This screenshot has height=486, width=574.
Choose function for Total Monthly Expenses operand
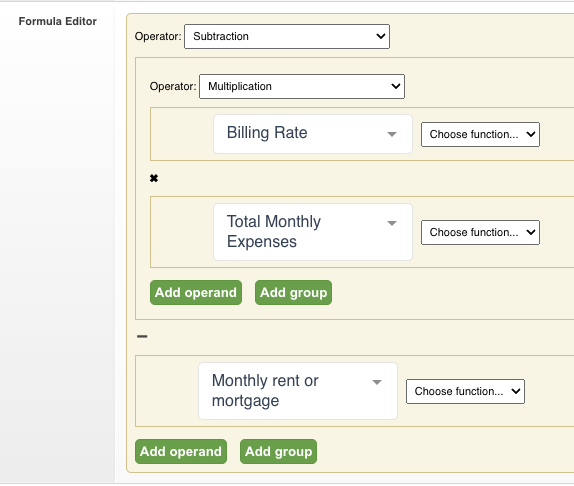pos(480,232)
